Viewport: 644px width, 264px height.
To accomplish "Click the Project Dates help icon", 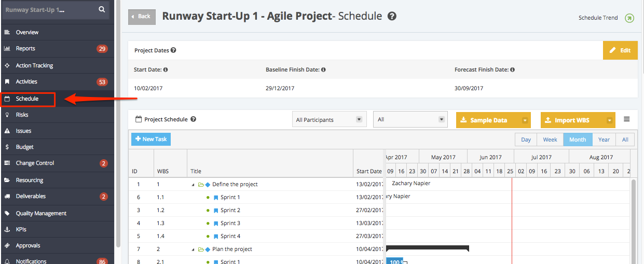I will pyautogui.click(x=173, y=50).
